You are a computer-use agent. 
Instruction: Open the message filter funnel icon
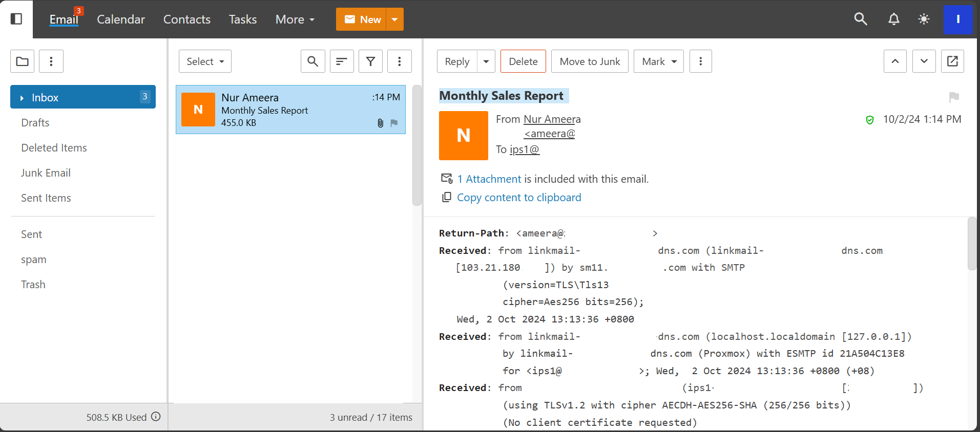tap(370, 61)
